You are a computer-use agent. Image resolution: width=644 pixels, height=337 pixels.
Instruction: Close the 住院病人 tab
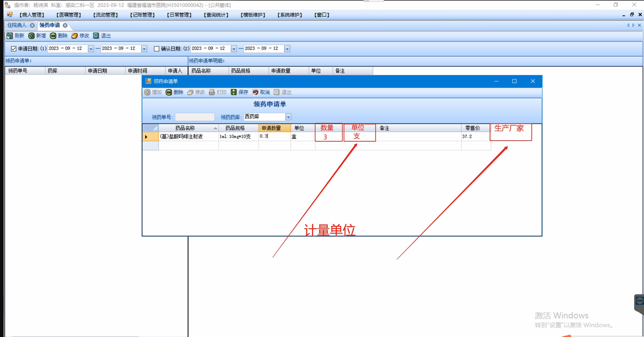click(32, 25)
